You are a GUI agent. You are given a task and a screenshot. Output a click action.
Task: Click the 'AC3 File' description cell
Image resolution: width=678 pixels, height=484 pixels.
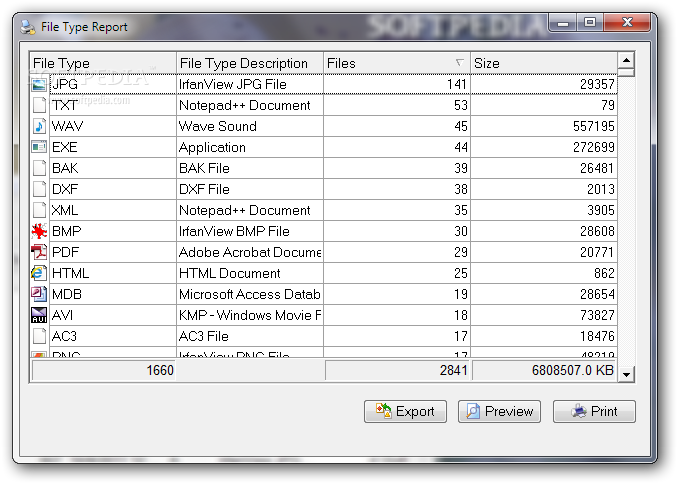pos(250,336)
